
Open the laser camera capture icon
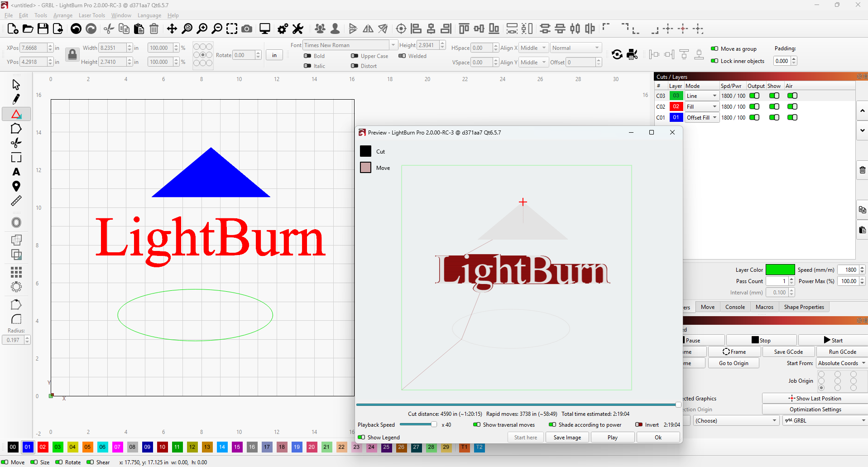click(x=247, y=29)
